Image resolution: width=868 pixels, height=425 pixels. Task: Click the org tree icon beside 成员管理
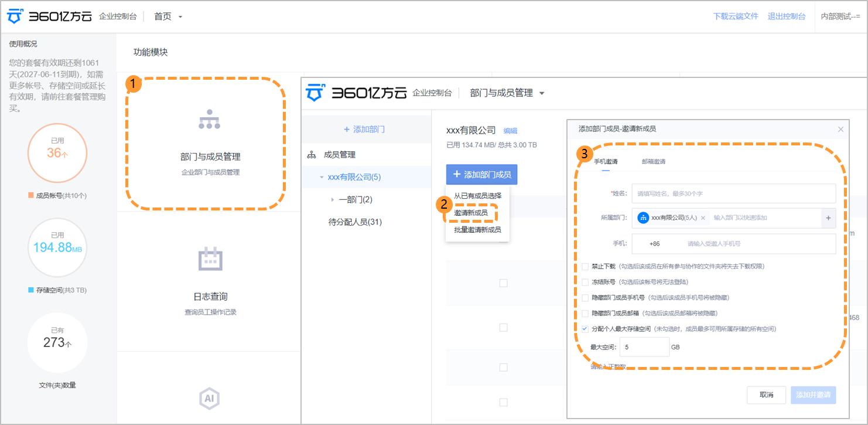312,155
